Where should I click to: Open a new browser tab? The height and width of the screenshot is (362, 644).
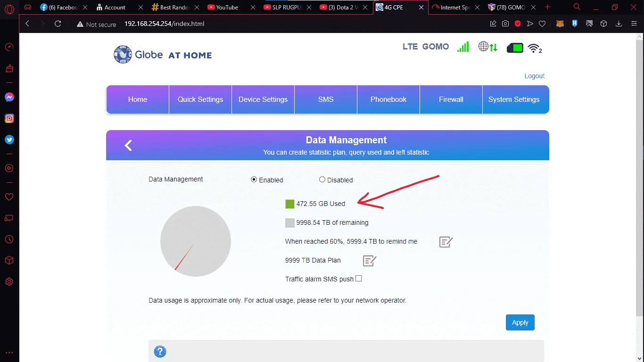547,7
